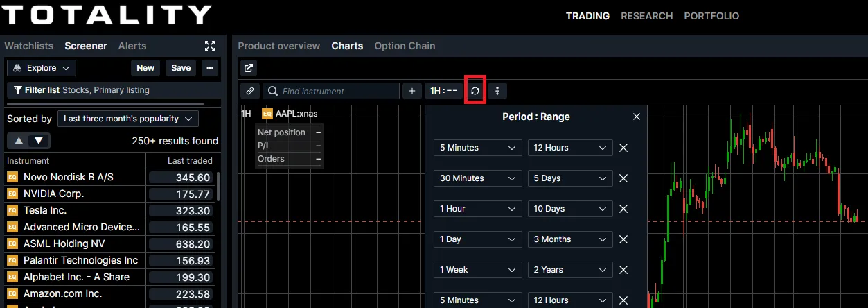This screenshot has width=868, height=308.
Task: Open the 5 Days range dropdown
Action: point(570,178)
